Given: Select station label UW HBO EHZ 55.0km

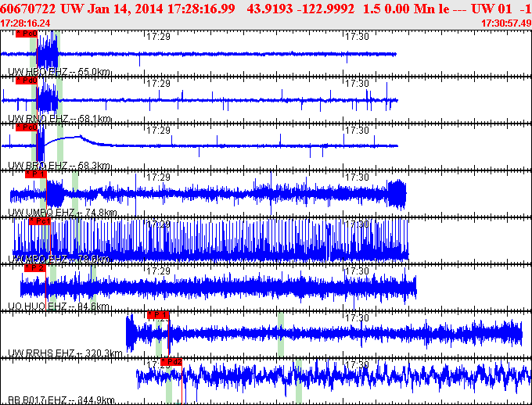Looking at the screenshot, I should pos(59,72).
